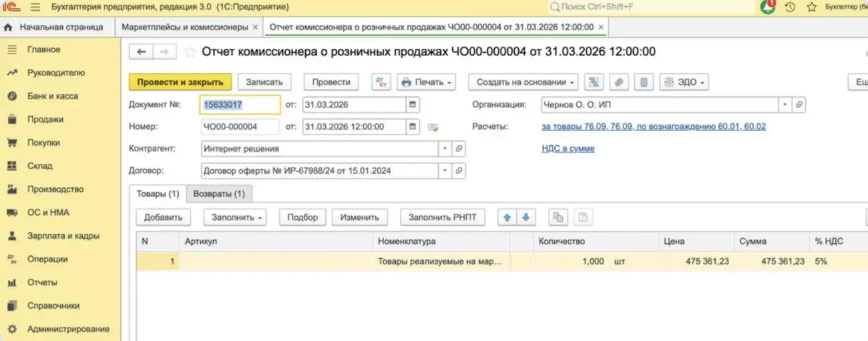Open the Главное section
868x341 pixels.
click(x=43, y=49)
